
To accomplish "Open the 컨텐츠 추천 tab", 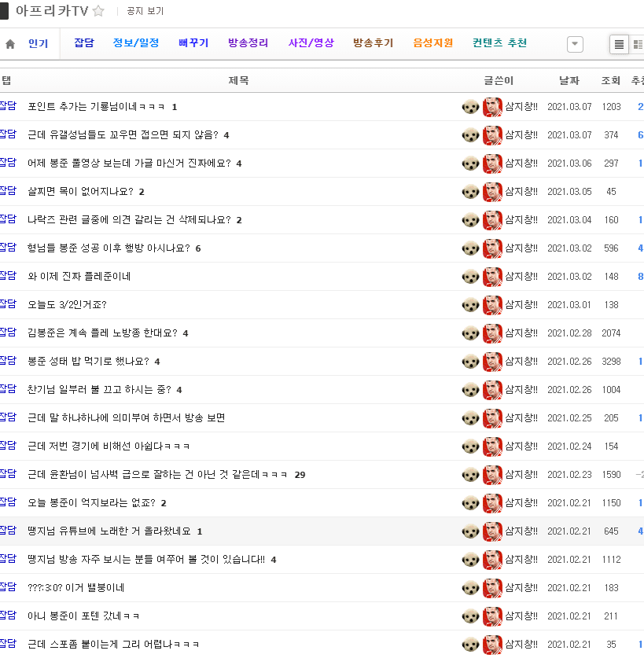I will click(x=499, y=42).
